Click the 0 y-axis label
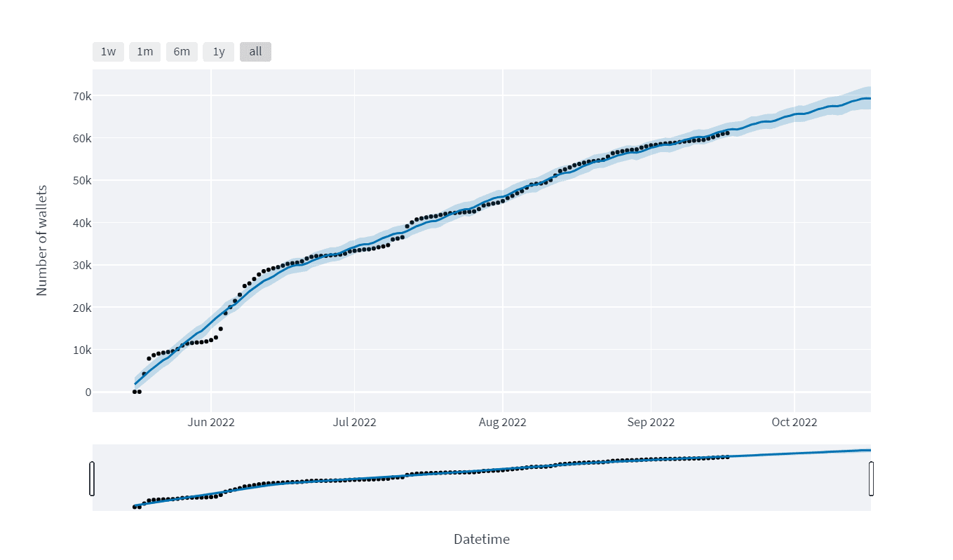 click(x=88, y=392)
